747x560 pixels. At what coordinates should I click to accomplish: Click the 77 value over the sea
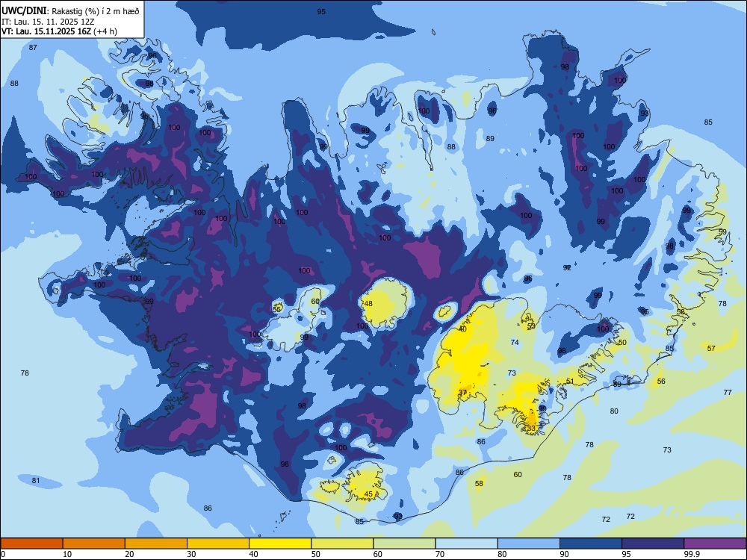(728, 393)
